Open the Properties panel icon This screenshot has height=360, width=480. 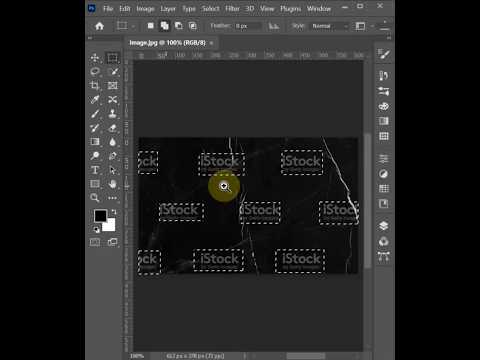[x=384, y=159]
